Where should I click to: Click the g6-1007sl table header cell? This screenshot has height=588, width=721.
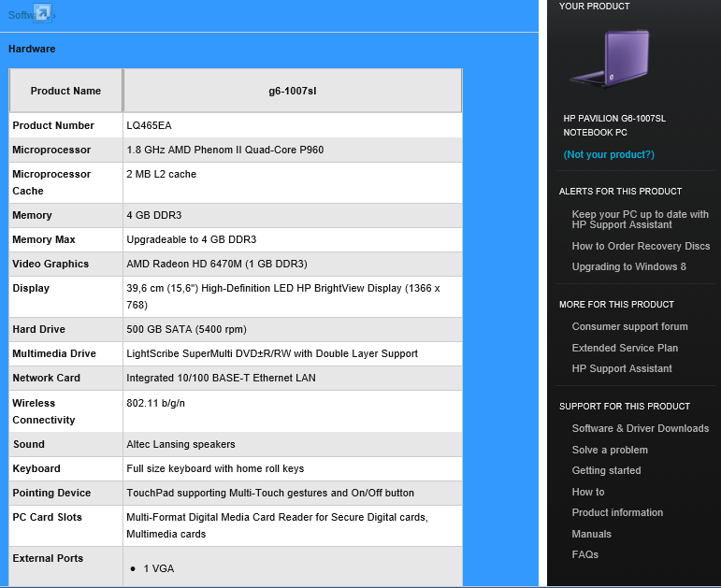tap(292, 91)
